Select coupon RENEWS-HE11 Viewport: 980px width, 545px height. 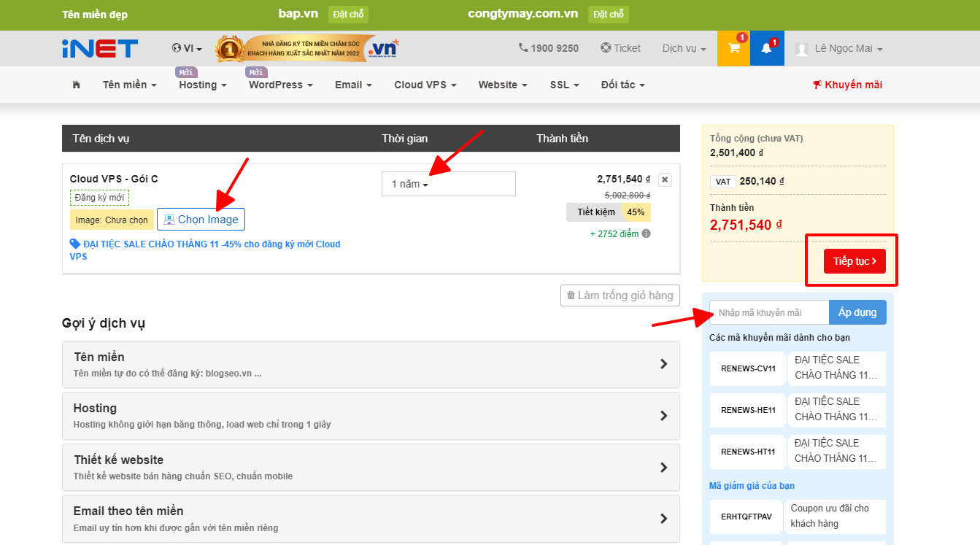click(798, 410)
